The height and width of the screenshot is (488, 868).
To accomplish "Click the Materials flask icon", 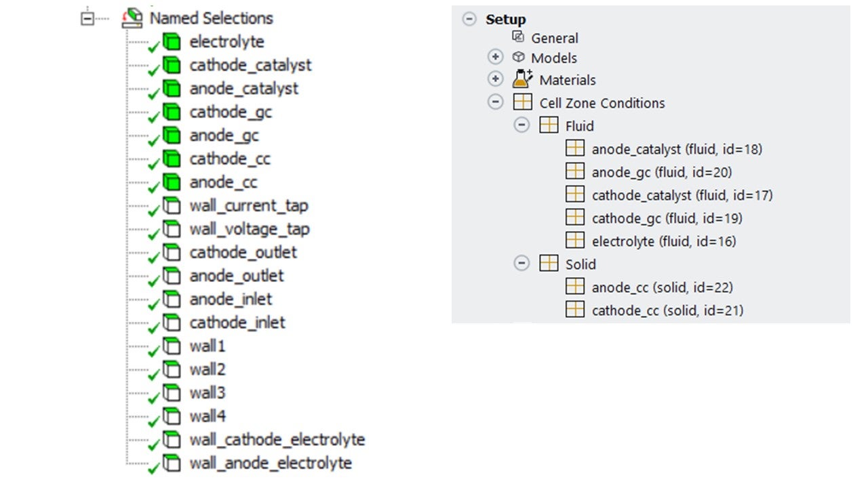I will click(x=522, y=80).
